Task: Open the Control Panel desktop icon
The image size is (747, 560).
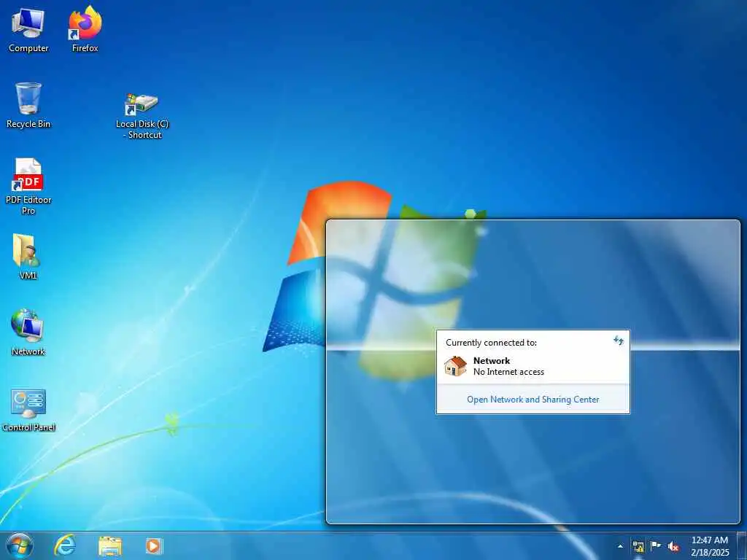Action: (28, 410)
